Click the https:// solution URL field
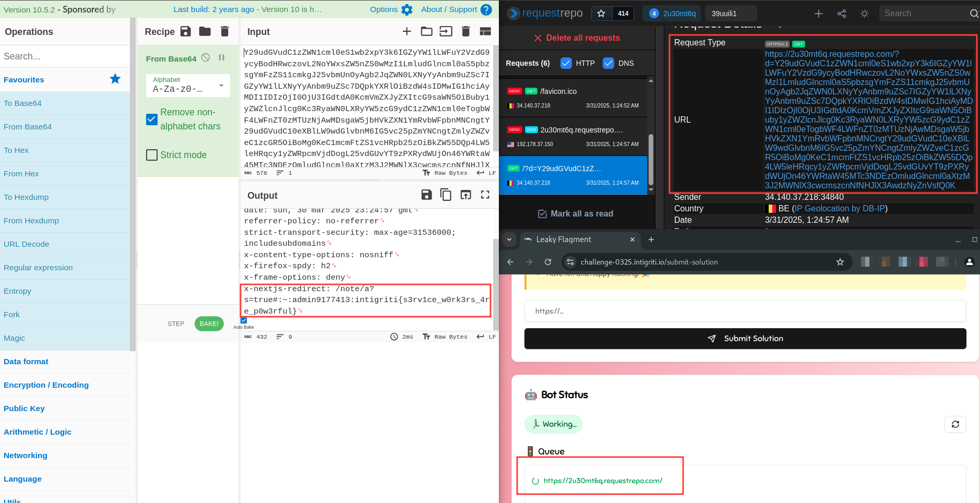This screenshot has height=503, width=980. tap(745, 311)
